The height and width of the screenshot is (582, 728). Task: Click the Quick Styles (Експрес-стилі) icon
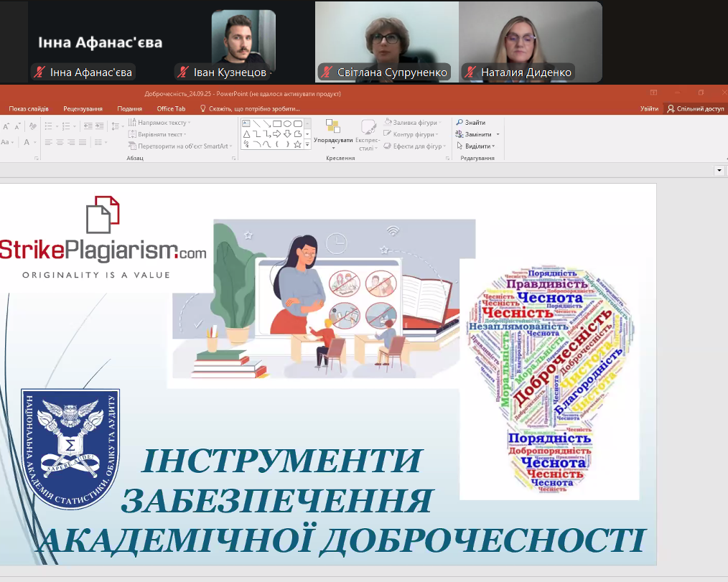pyautogui.click(x=368, y=131)
